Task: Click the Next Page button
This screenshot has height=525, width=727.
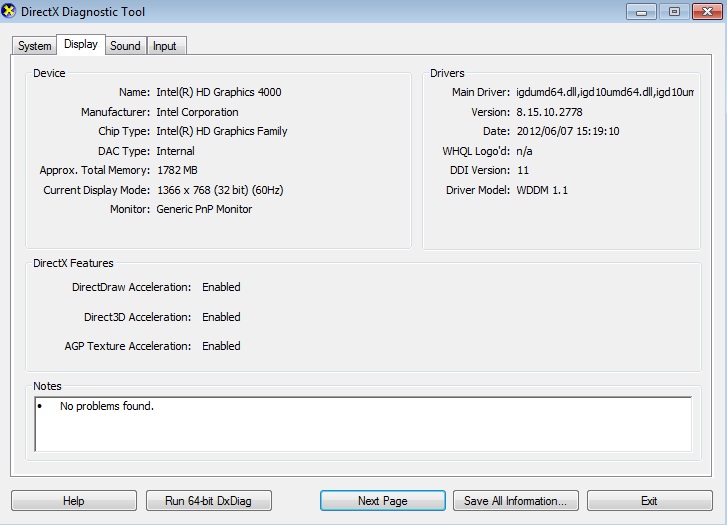Action: click(383, 501)
